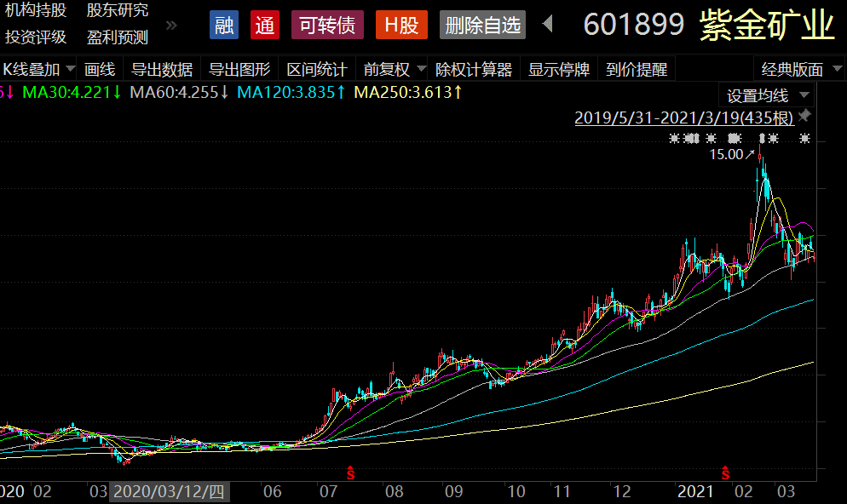Screen dimensions: 847x504
Task: Click the MA60:4.255 indicator label
Action: pos(179,92)
